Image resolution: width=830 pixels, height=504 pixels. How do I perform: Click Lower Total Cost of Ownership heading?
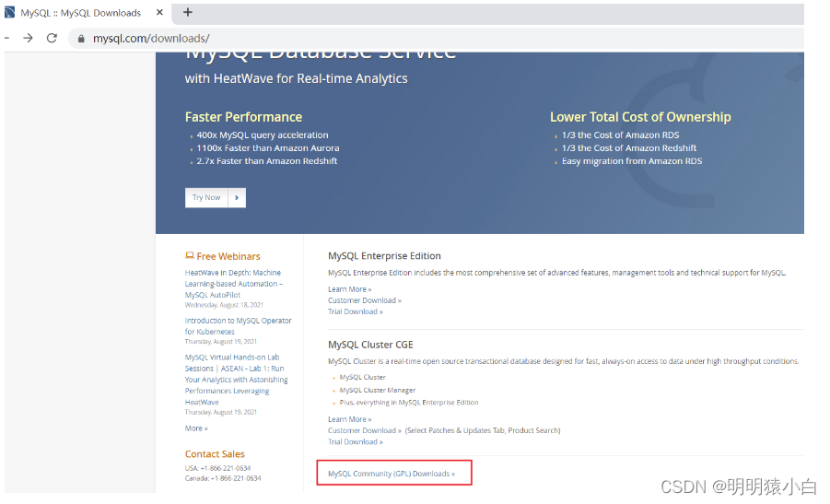pos(640,117)
